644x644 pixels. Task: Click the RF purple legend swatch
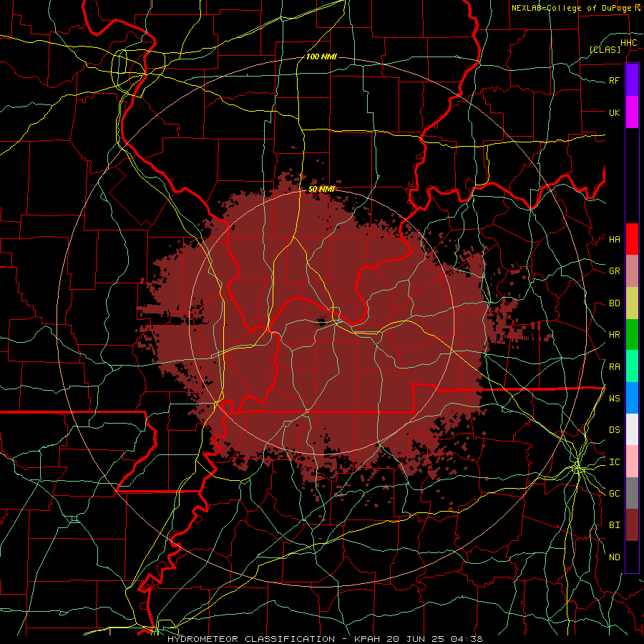coord(632,80)
